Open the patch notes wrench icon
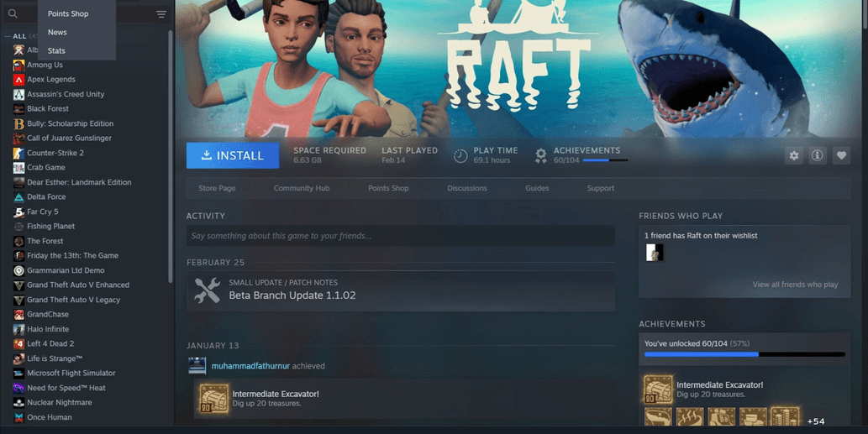 point(207,290)
